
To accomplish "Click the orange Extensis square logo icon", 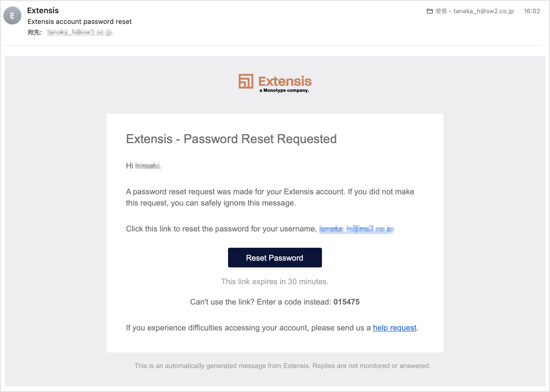I will [246, 81].
